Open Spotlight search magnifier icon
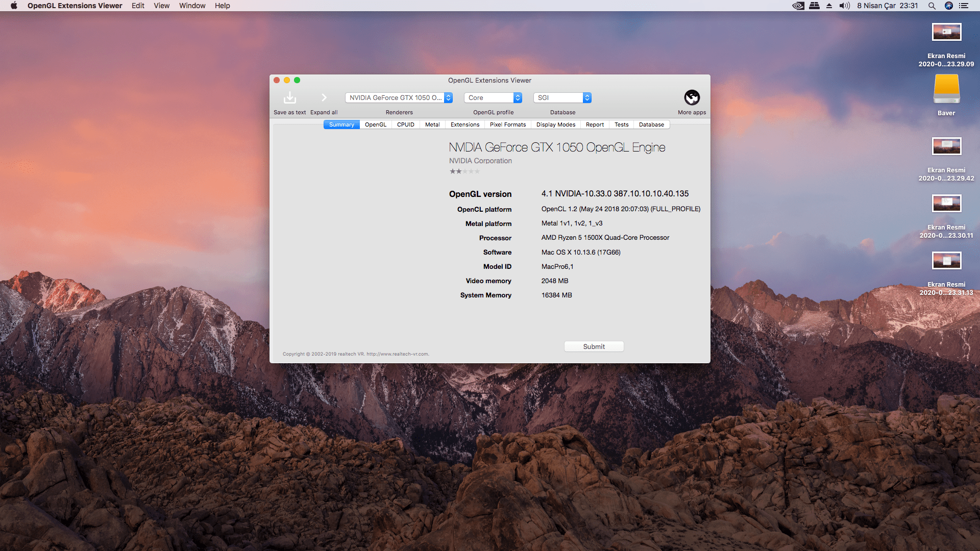 click(x=932, y=6)
